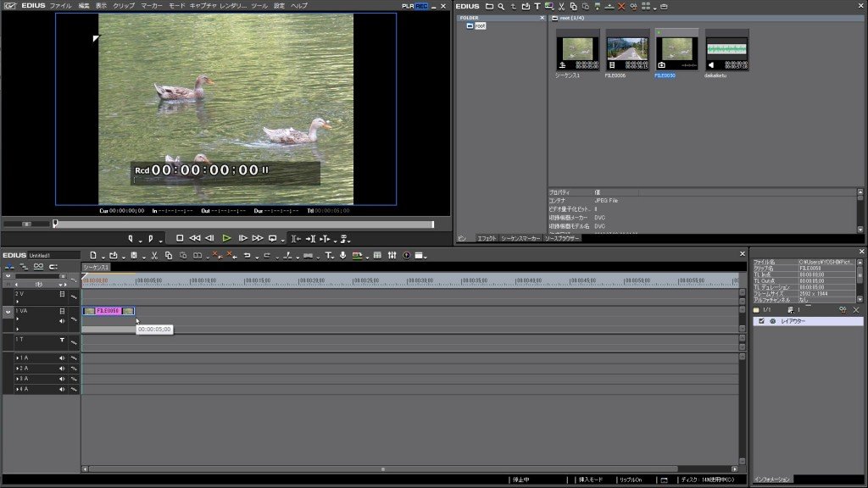Click the Add Clip icon in bin toolbar
The width and height of the screenshot is (868, 488).
click(526, 7)
